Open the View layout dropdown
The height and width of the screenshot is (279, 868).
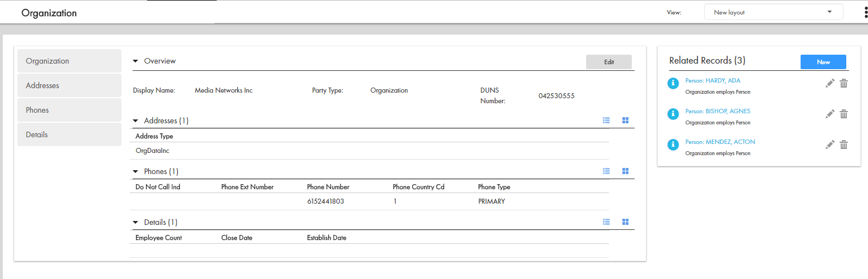pyautogui.click(x=773, y=12)
